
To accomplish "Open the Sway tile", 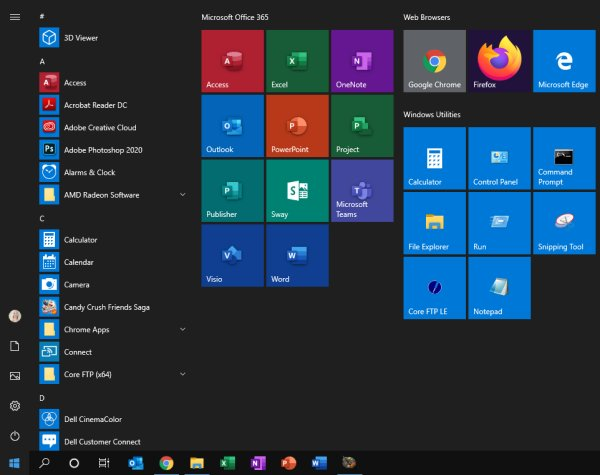I will pyautogui.click(x=297, y=191).
